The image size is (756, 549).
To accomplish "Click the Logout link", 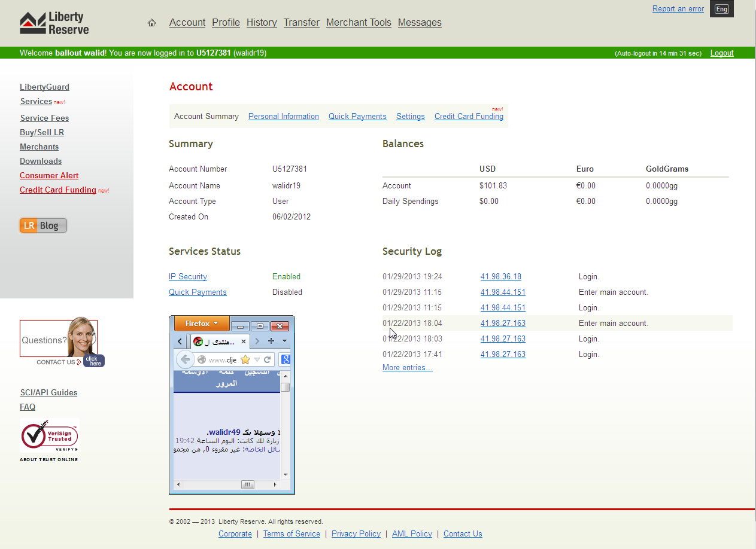I will [x=722, y=53].
